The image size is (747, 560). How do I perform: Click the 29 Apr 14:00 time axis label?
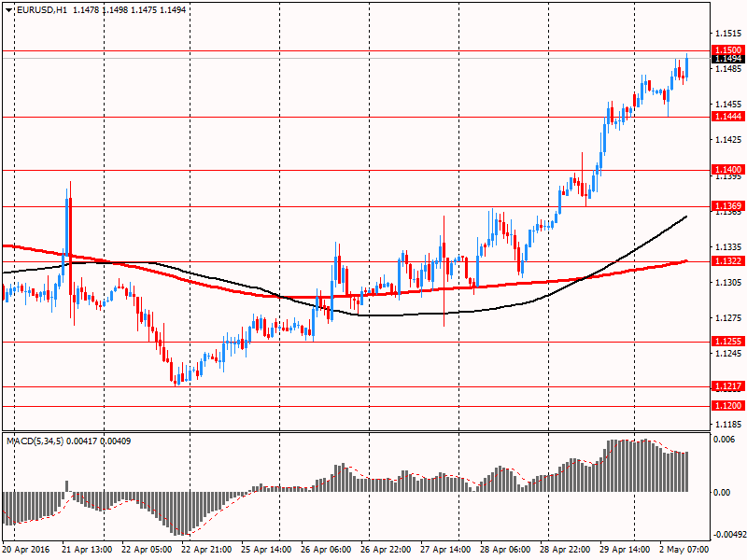tap(625, 550)
